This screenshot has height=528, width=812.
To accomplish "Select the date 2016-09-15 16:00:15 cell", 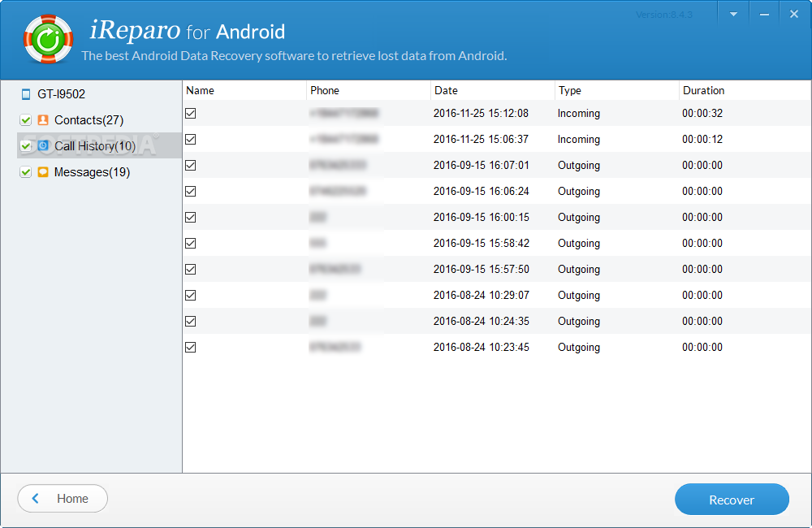I will pos(481,217).
